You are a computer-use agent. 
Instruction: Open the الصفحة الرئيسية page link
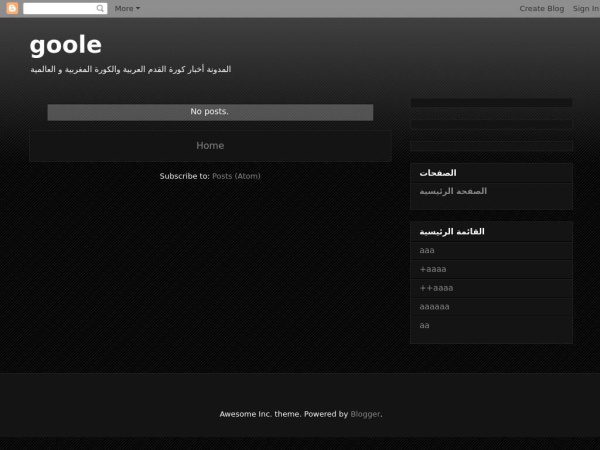(453, 191)
